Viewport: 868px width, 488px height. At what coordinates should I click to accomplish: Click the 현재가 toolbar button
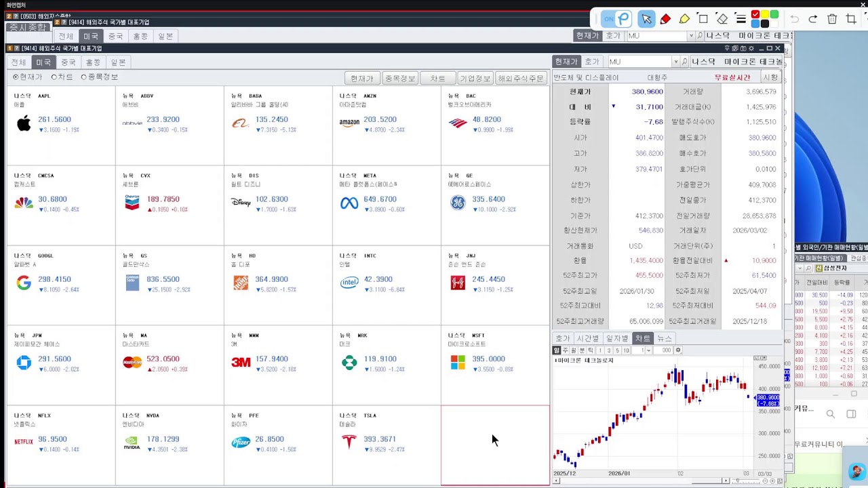(x=362, y=79)
